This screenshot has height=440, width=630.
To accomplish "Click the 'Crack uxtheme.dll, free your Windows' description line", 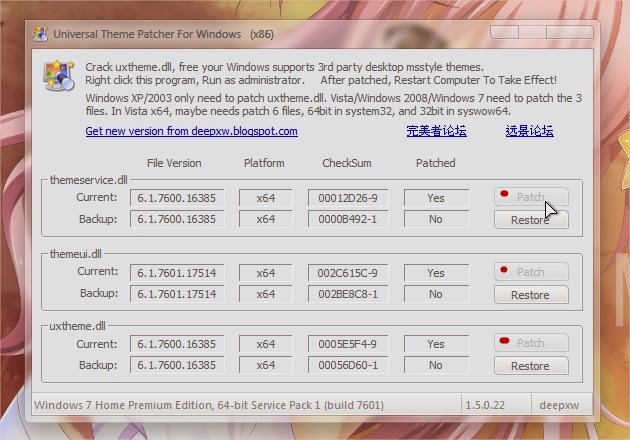I will [284, 67].
